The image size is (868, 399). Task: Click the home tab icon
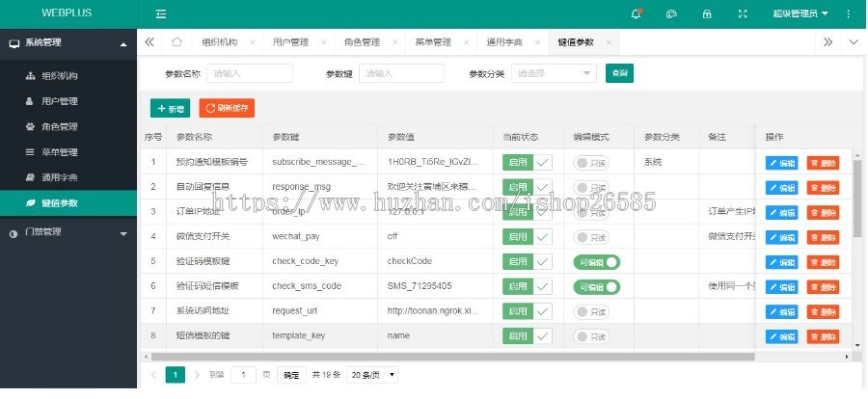[176, 42]
